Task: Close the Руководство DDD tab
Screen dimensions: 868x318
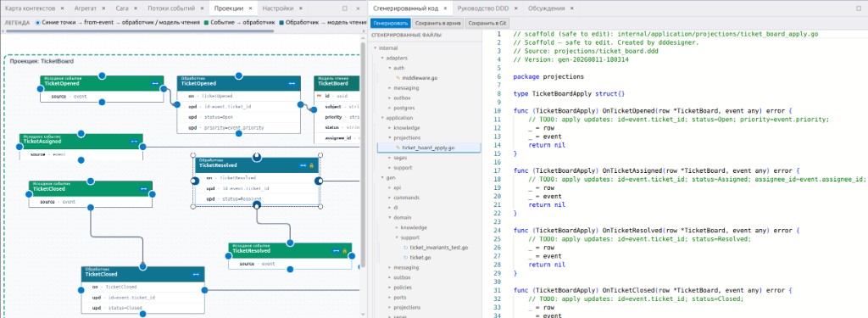Action: tap(515, 8)
